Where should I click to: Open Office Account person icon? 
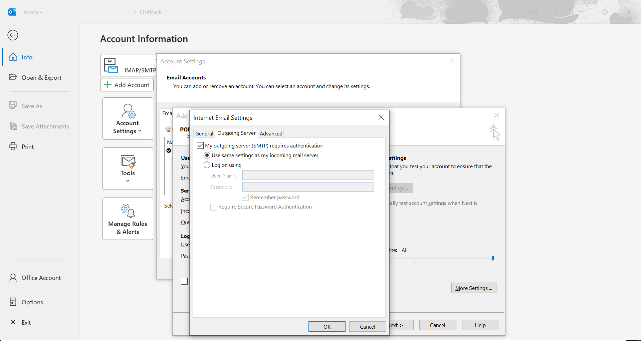[13, 278]
